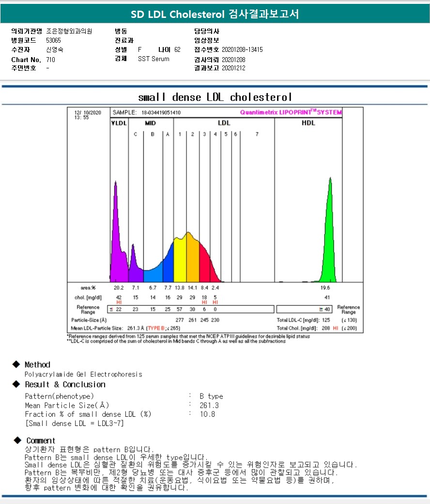Viewport: 430px width, 504px height.
Task: Click the test request date '20201208'
Action: click(x=233, y=60)
